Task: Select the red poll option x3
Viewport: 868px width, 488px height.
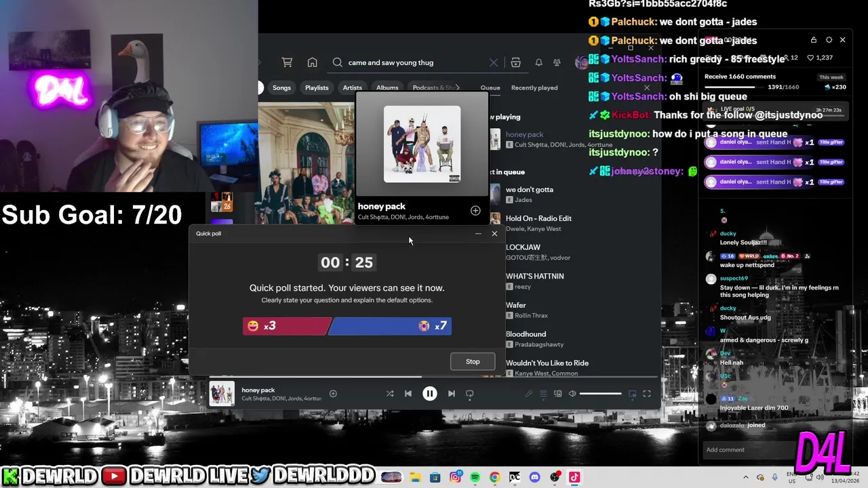Action: pos(287,326)
